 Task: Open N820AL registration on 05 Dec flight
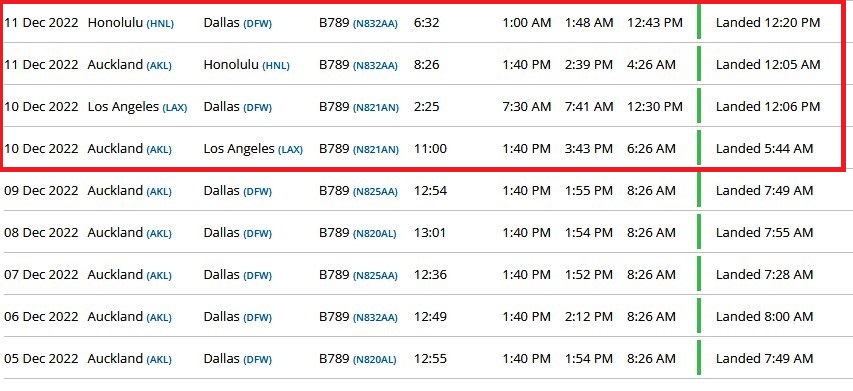point(375,360)
